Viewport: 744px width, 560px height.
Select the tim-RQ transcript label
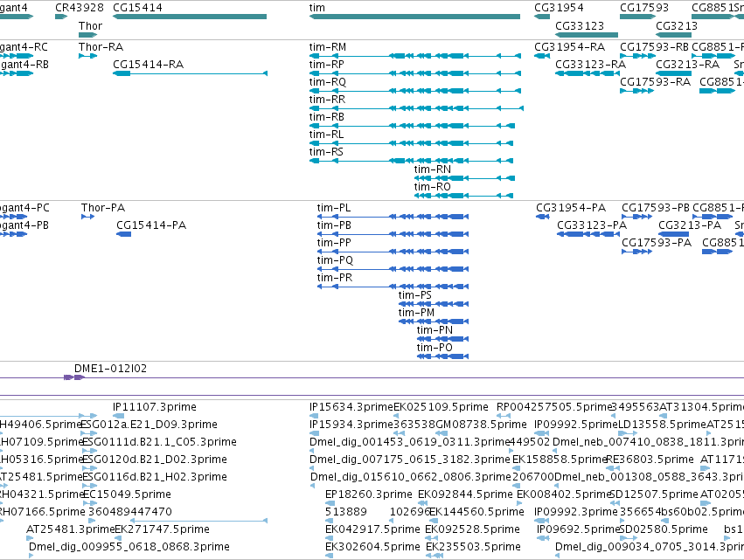pyautogui.click(x=327, y=82)
